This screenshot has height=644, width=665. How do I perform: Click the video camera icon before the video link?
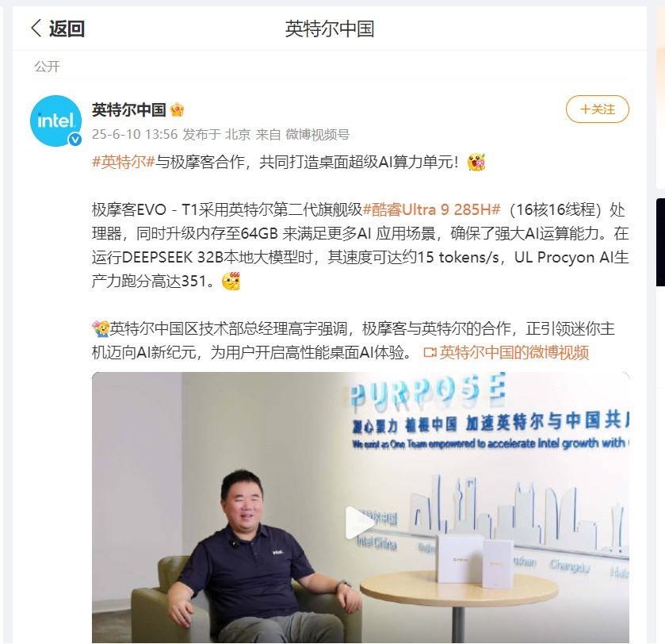430,353
